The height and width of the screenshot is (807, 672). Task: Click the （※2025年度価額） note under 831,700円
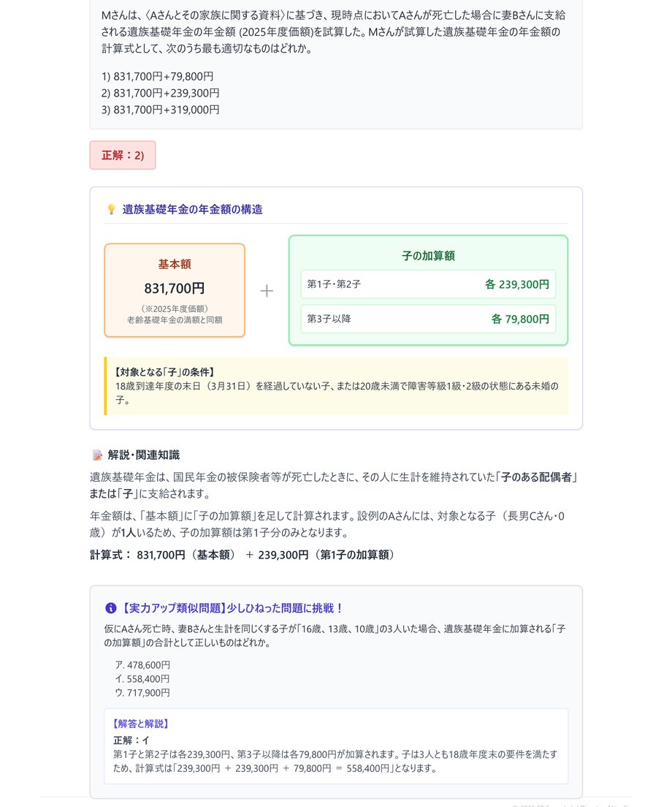coord(175,308)
